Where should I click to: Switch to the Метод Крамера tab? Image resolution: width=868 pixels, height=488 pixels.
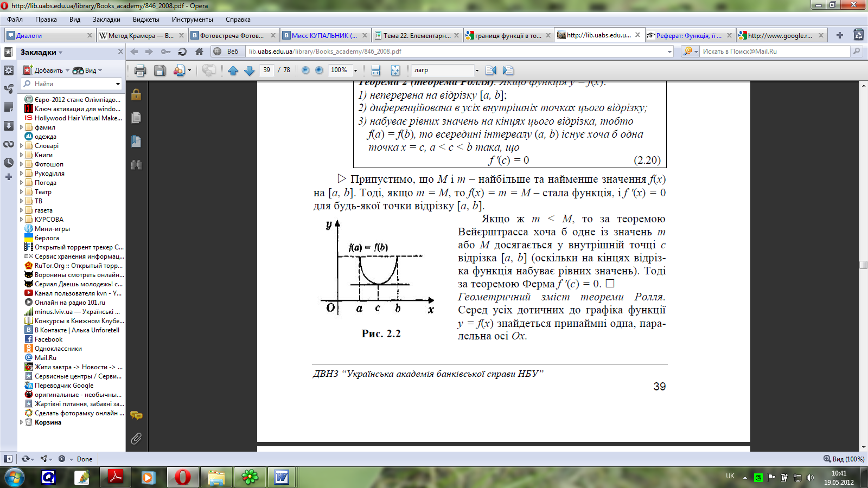(141, 35)
